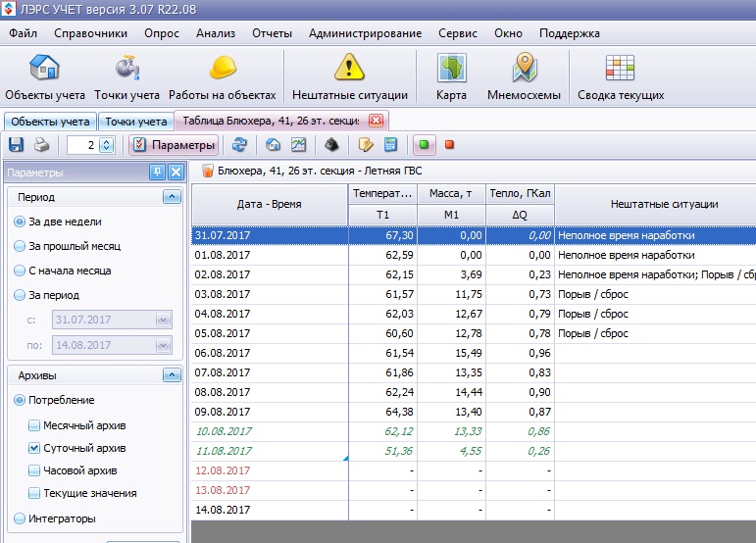
Task: Open the Анализ menu
Action: pyautogui.click(x=216, y=33)
